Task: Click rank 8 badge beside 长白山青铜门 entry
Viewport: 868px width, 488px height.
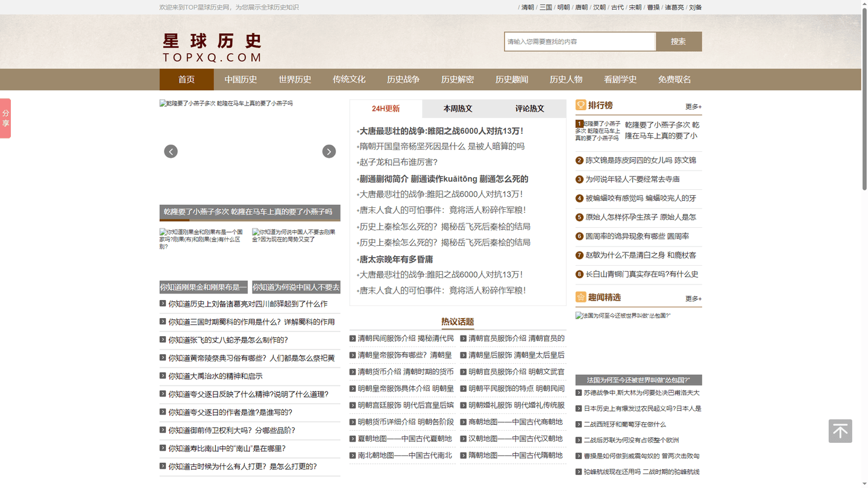Action: tap(579, 274)
